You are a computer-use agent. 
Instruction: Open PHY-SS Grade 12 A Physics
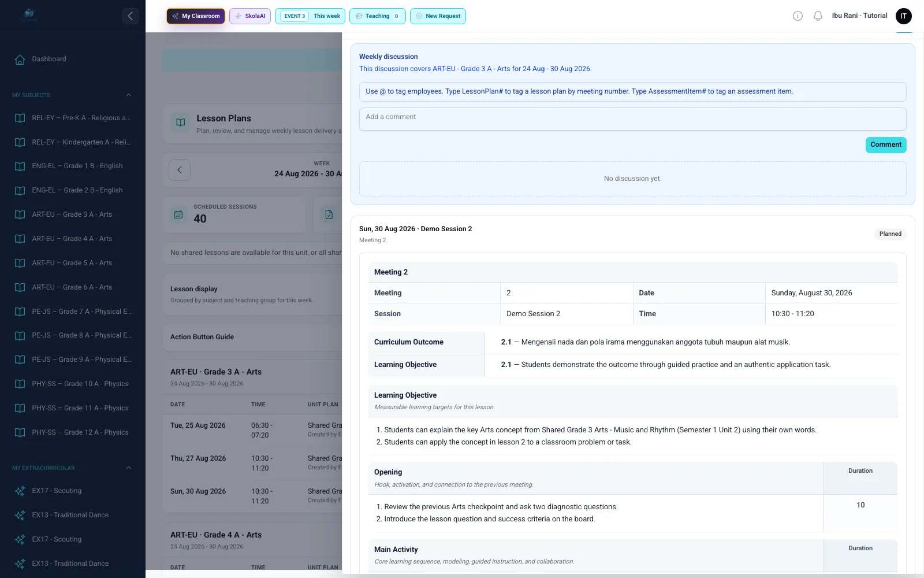pyautogui.click(x=73, y=432)
